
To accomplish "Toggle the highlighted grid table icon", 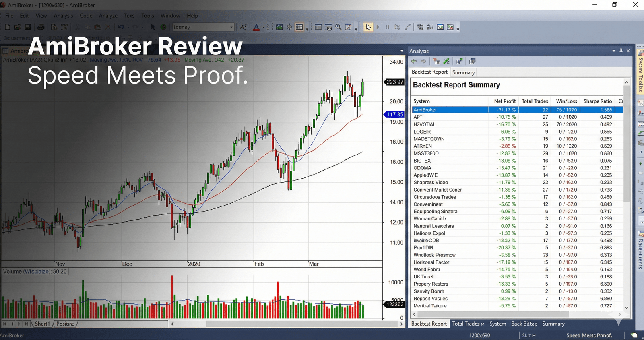I will [299, 27].
